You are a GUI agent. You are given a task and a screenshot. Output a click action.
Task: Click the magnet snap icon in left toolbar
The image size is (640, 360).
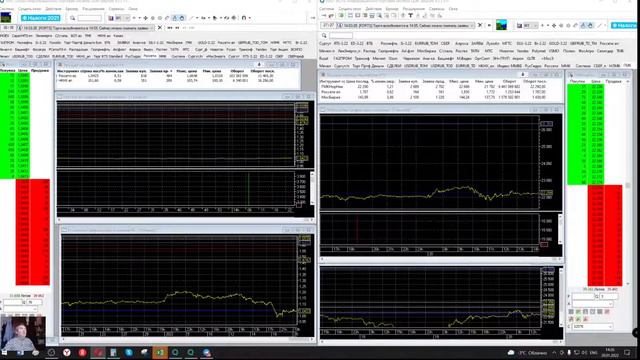click(244, 18)
